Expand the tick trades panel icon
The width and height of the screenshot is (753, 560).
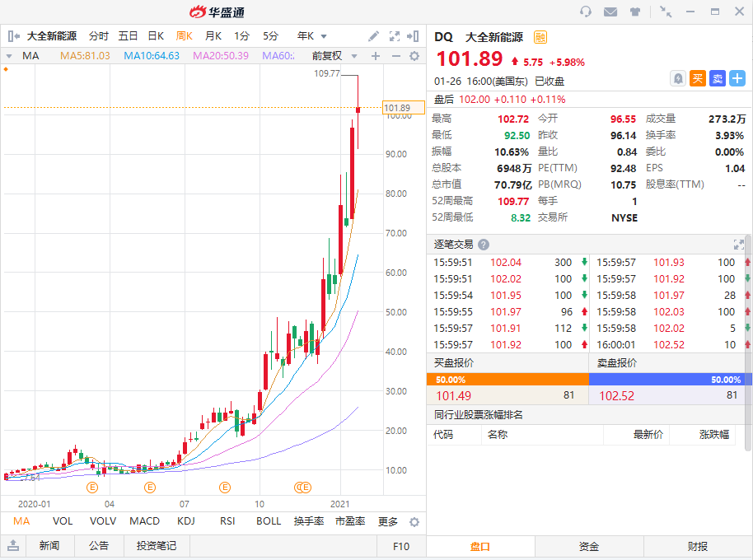[x=739, y=245]
